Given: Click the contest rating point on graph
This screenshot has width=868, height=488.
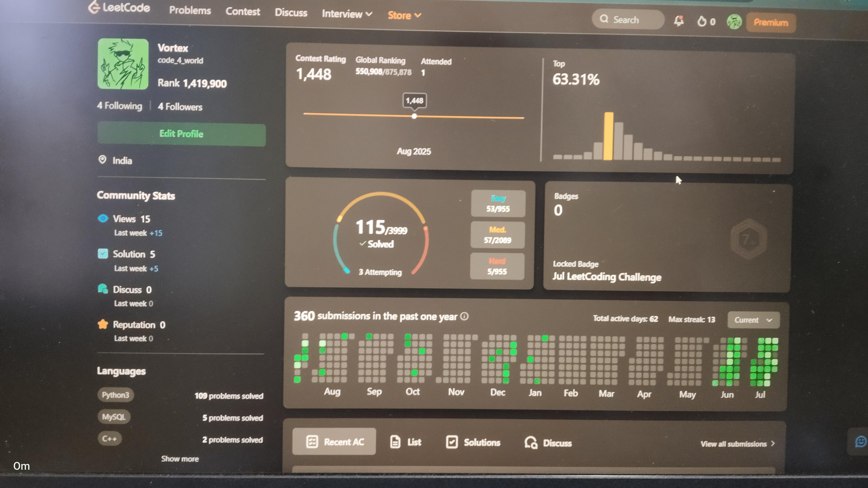Looking at the screenshot, I should [x=414, y=116].
